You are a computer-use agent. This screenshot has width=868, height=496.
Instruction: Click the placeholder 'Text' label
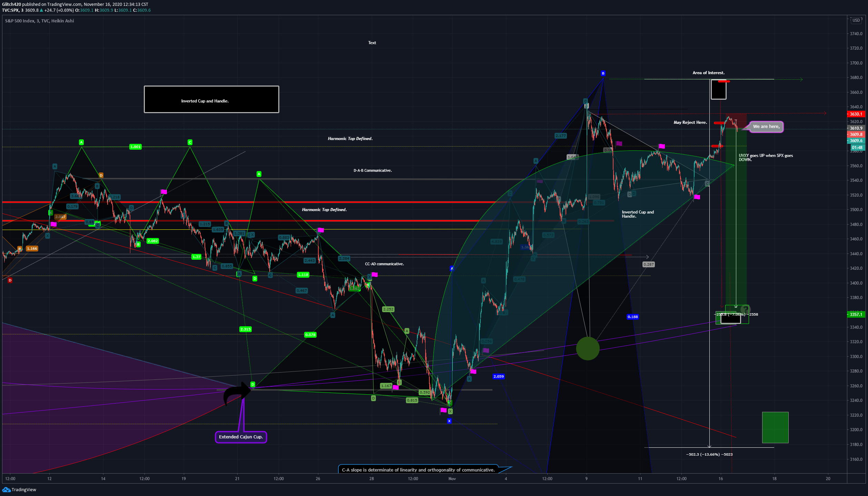tap(372, 43)
